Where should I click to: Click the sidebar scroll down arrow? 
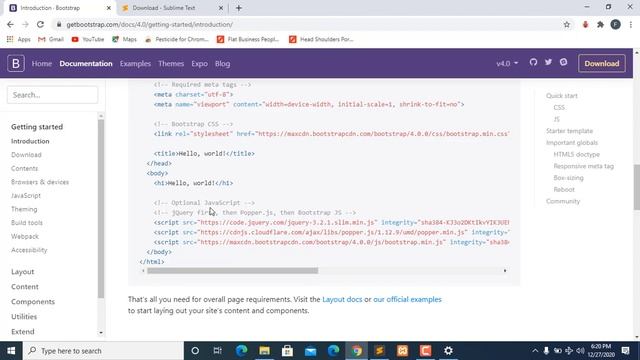[101, 333]
